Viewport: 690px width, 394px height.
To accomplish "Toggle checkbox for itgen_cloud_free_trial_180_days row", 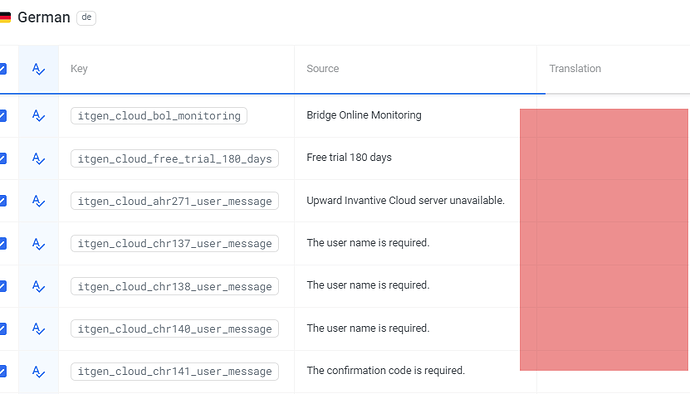I will click(x=3, y=158).
